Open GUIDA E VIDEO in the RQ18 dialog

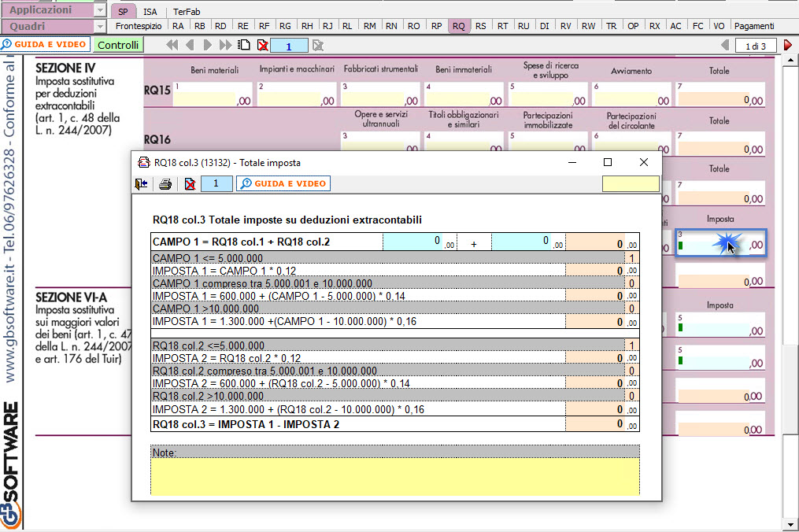(283, 183)
